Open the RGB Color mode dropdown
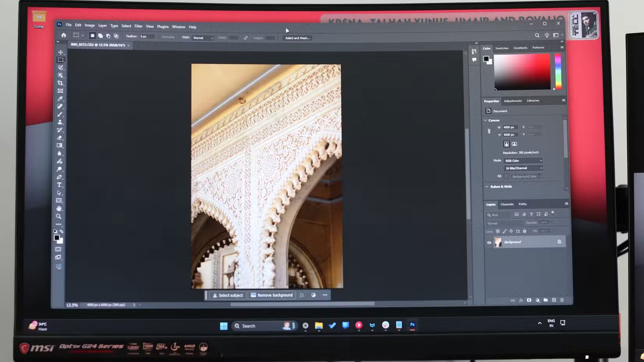644x362 pixels. tap(523, 160)
